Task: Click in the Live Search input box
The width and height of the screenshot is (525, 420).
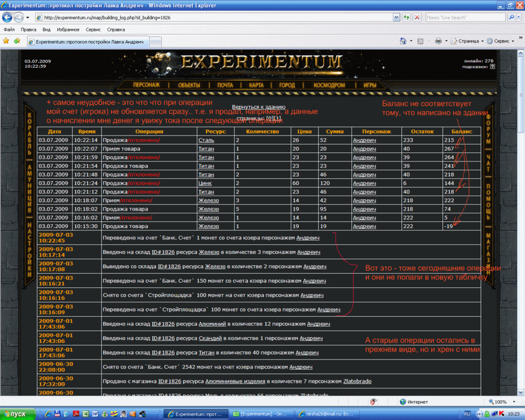Action: [465, 17]
